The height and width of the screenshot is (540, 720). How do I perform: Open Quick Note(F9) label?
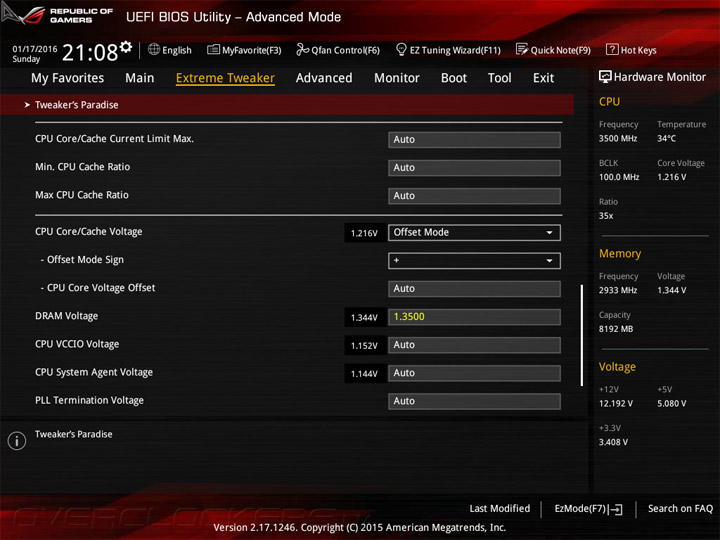tap(561, 50)
